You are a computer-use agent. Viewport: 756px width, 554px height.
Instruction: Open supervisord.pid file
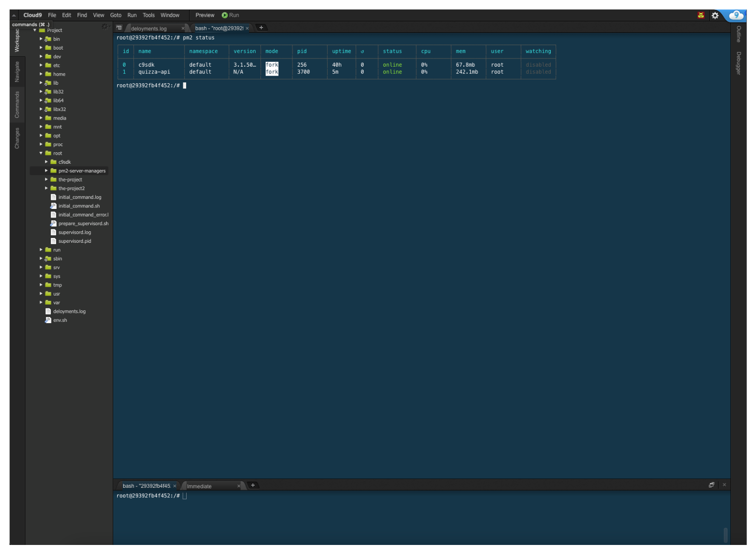[x=71, y=241]
